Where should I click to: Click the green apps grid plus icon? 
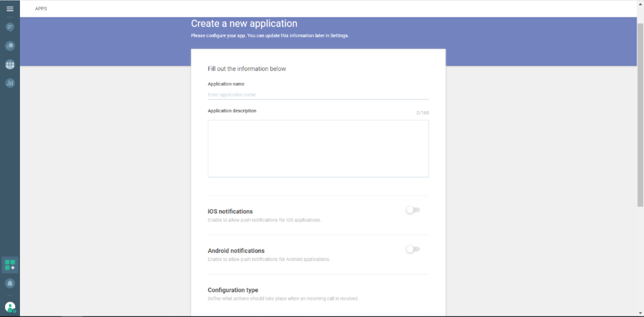(10, 264)
